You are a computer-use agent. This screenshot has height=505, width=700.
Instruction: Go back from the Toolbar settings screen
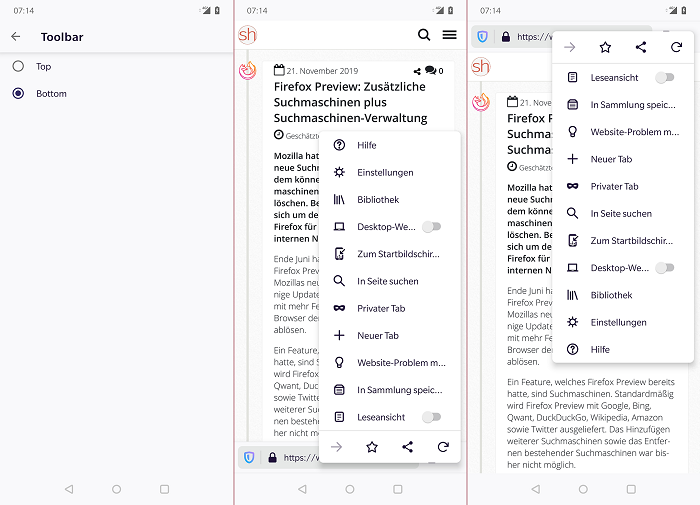point(16,37)
